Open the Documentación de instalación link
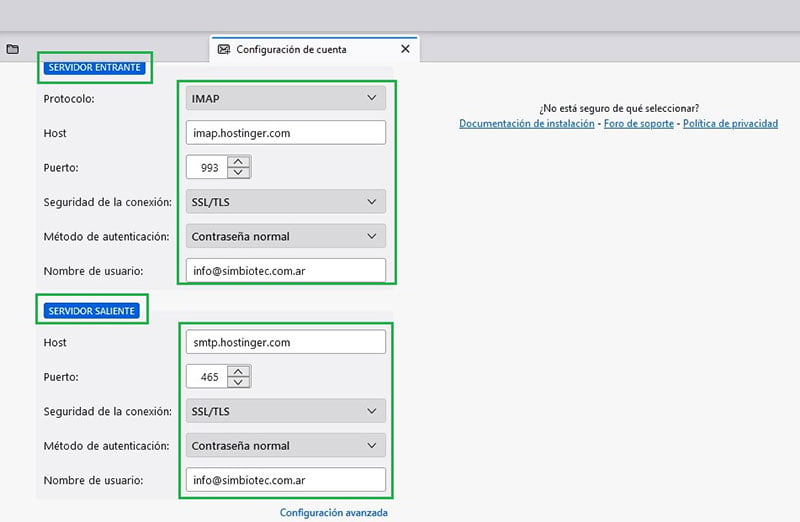800x522 pixels. coord(527,123)
